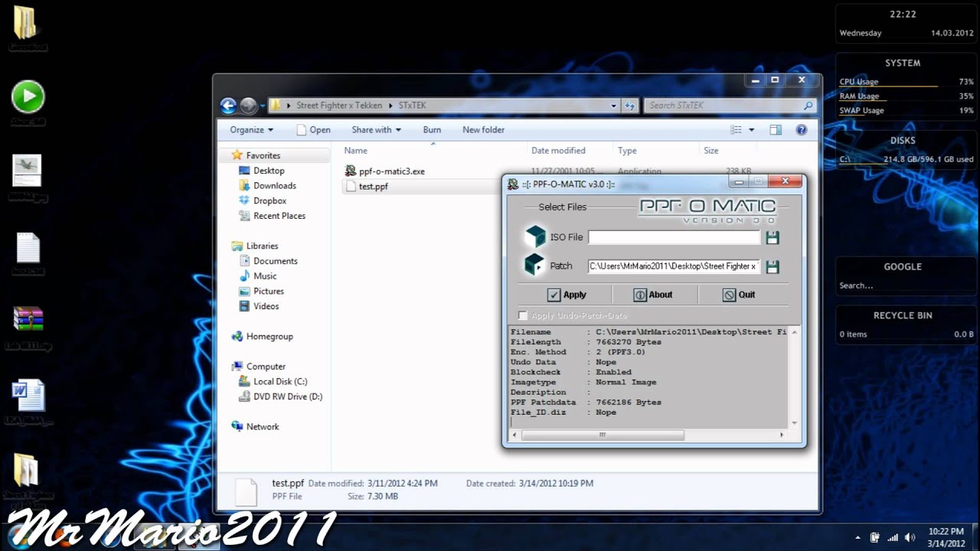Screen dimensions: 980x551
Task: Click the change view icon
Action: tap(737, 130)
